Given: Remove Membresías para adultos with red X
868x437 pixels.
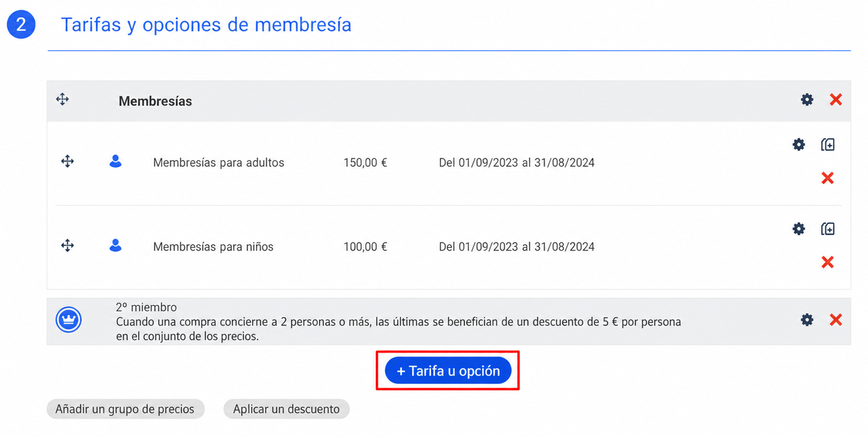Looking at the screenshot, I should pyautogui.click(x=827, y=178).
